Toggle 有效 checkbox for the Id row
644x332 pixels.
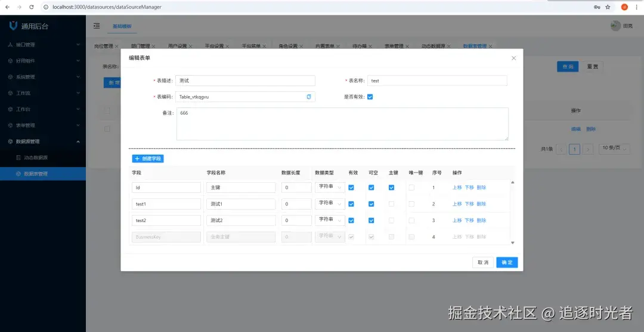pos(351,187)
